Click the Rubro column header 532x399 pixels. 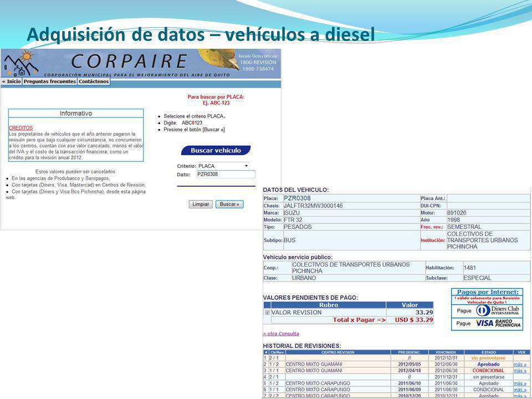coord(329,305)
